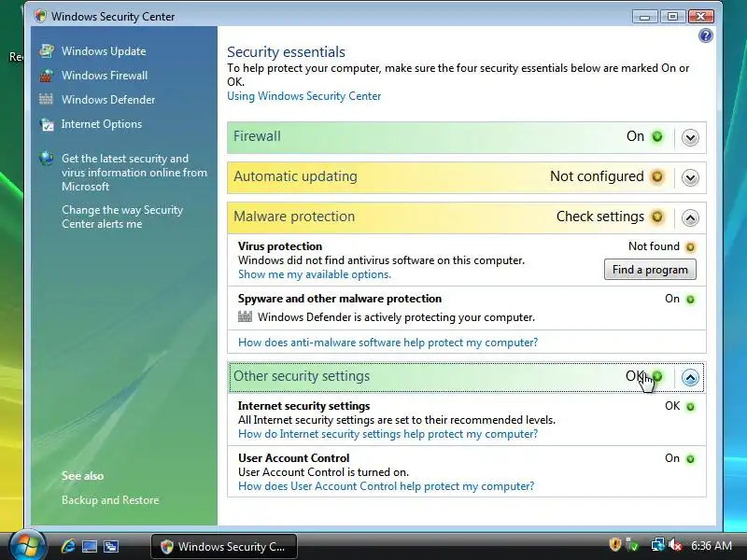Click the Show Desktop Quick Launch icon

click(x=90, y=546)
